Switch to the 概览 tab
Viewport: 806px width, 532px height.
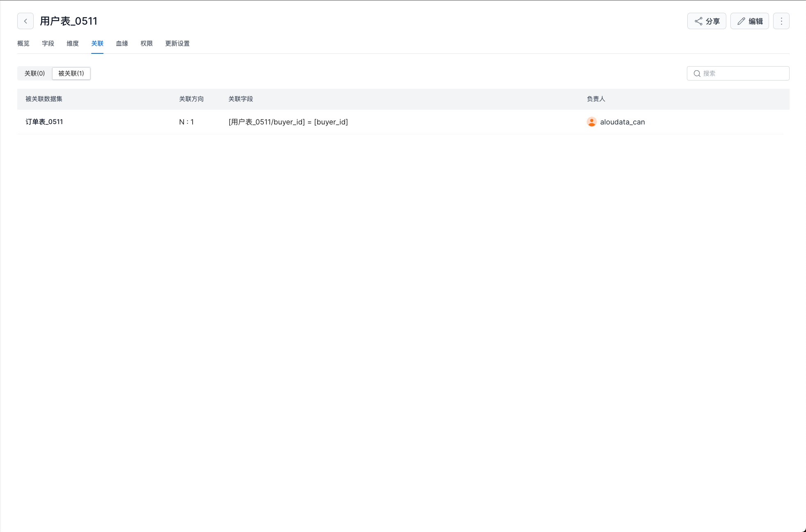23,44
